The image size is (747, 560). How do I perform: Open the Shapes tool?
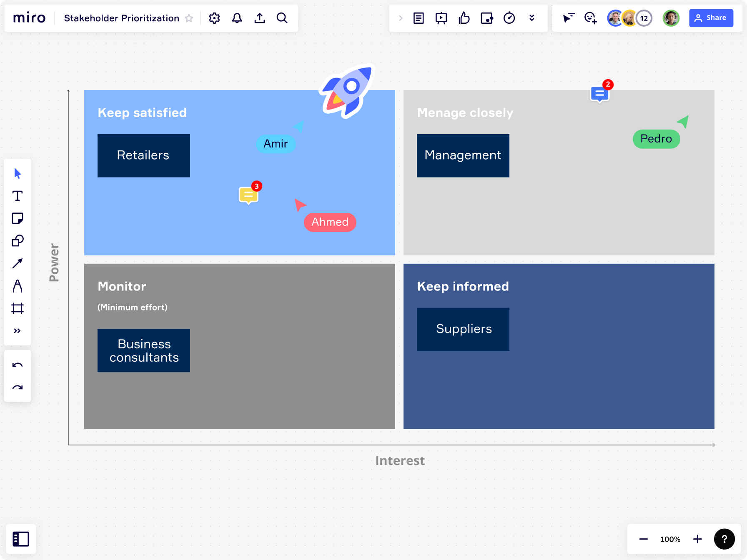pyautogui.click(x=17, y=241)
